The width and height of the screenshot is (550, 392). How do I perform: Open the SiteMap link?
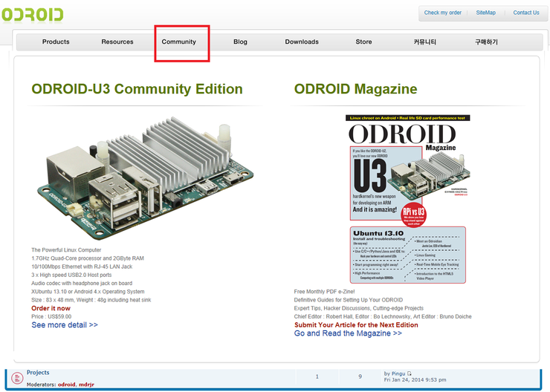pyautogui.click(x=486, y=13)
